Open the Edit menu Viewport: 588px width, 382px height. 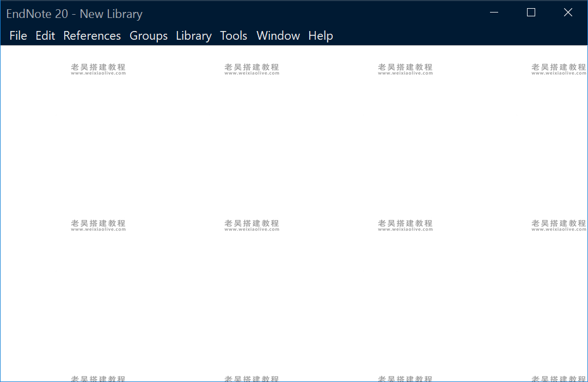45,36
